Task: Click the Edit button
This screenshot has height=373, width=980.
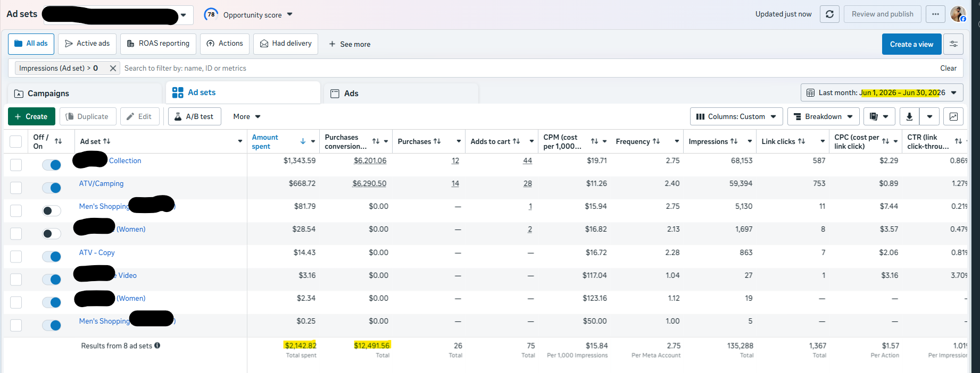Action: [x=139, y=116]
